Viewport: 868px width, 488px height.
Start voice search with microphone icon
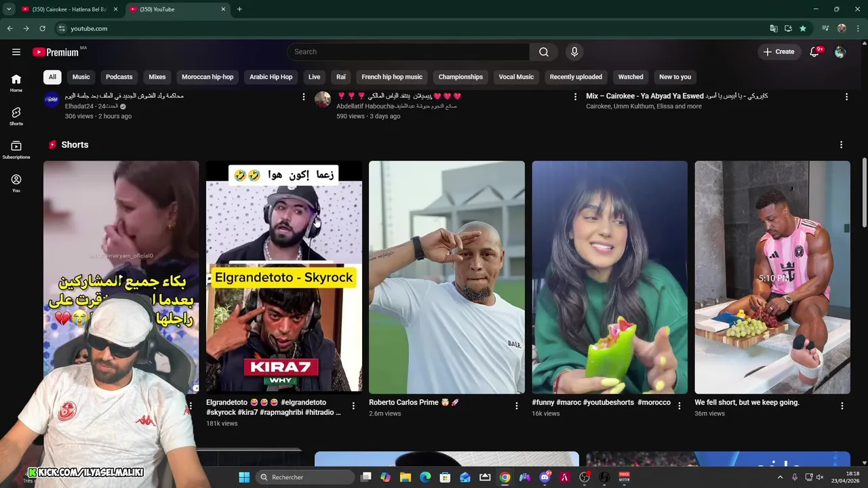click(x=574, y=52)
